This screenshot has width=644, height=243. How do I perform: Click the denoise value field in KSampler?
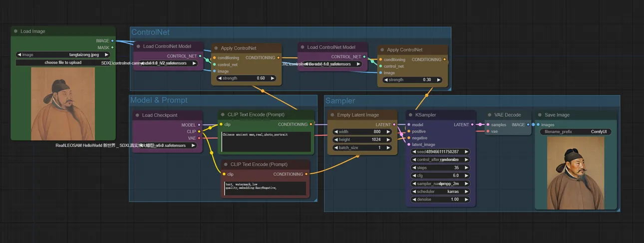[x=440, y=200]
